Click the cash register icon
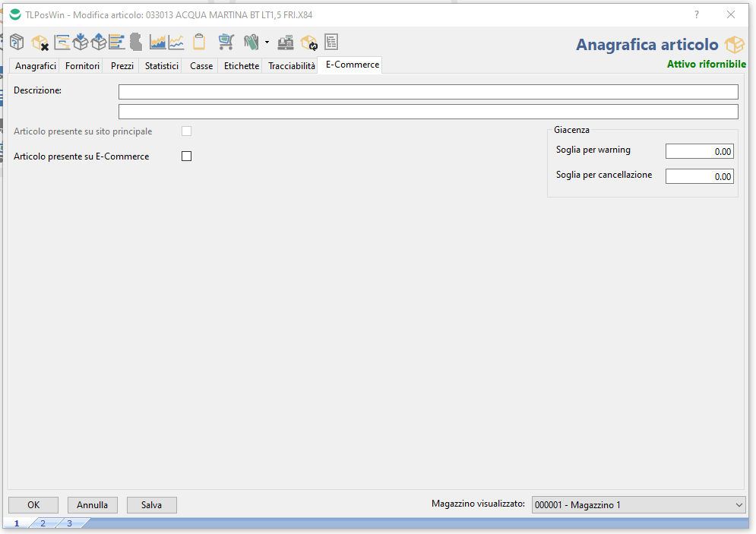756x534 pixels. click(x=286, y=42)
